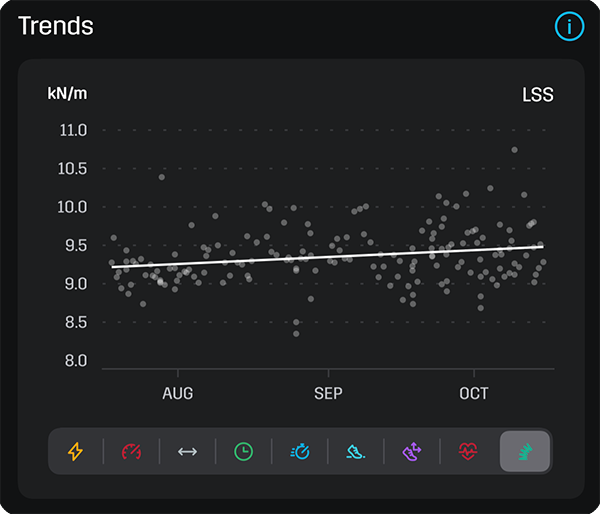Choose the blue stopwatch speed metric

[x=300, y=452]
